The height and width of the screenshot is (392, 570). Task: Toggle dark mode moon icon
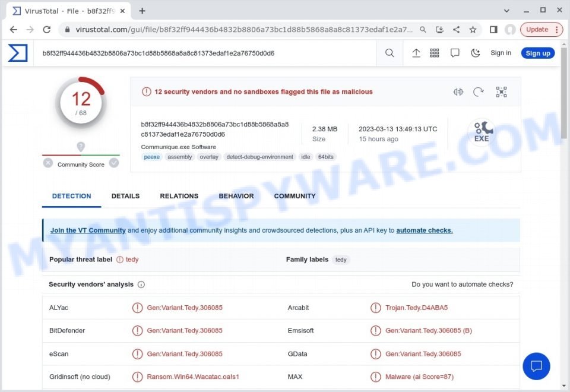click(475, 53)
